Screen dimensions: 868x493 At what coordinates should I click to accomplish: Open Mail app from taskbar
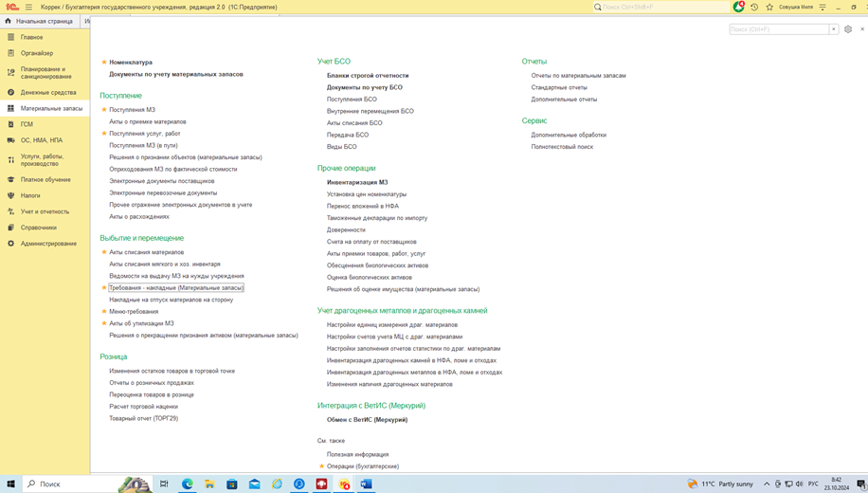[254, 484]
